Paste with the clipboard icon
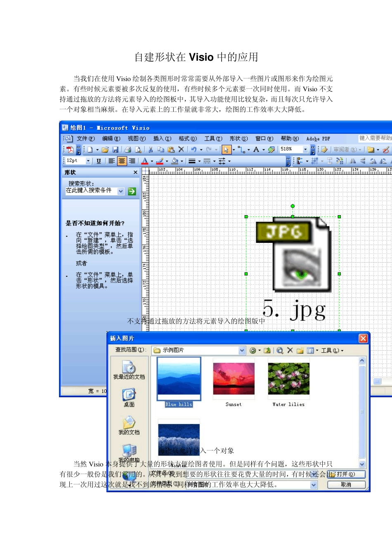Screen dimensions: 392x555 pyautogui.click(x=171, y=149)
